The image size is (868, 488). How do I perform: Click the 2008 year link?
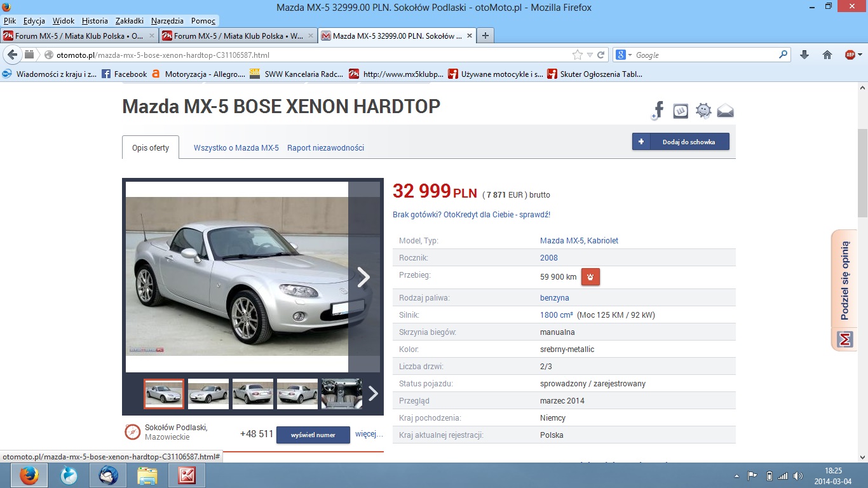click(549, 257)
